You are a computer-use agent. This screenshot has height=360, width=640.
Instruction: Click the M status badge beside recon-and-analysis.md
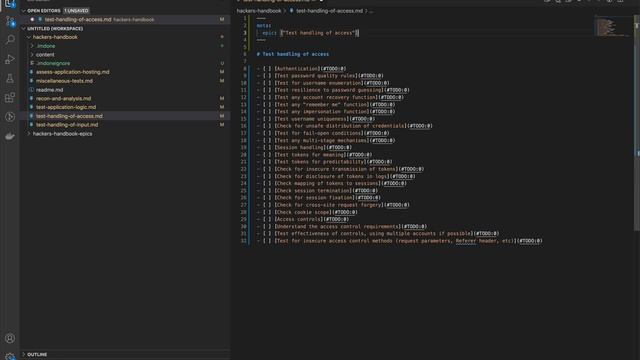tap(222, 99)
